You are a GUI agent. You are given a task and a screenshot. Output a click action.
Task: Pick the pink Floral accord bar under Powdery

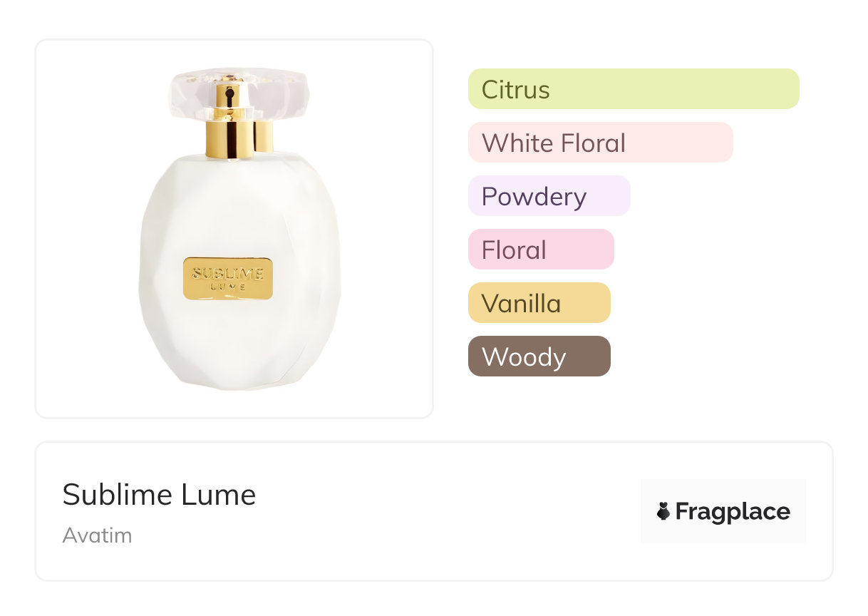540,250
